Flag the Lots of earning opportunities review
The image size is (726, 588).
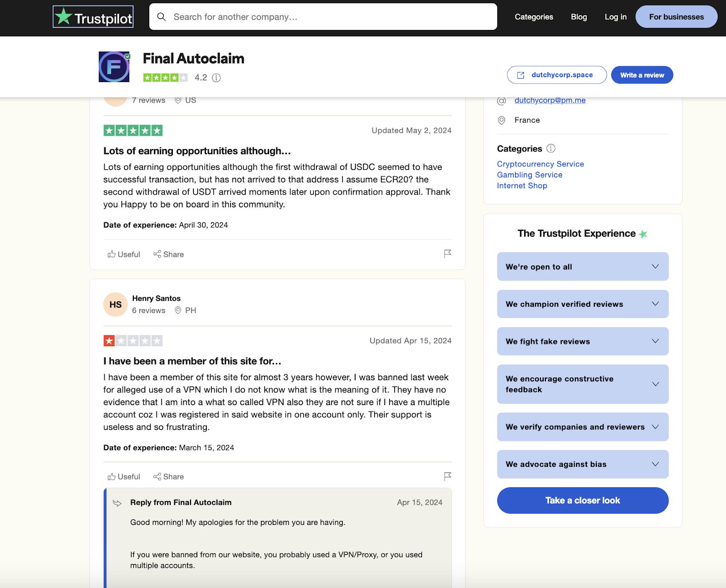click(447, 254)
